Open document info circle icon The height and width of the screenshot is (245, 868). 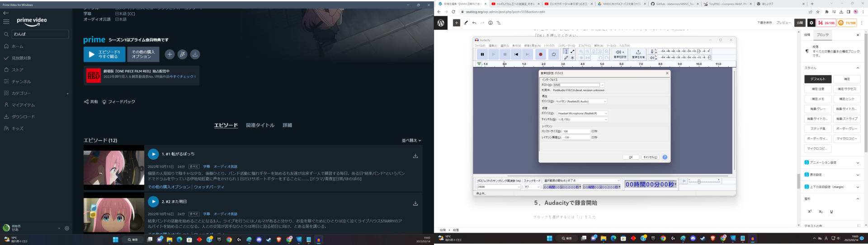pyautogui.click(x=491, y=23)
